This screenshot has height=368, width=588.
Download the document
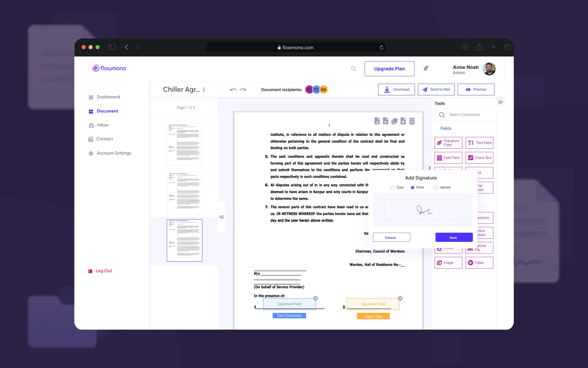click(x=396, y=90)
